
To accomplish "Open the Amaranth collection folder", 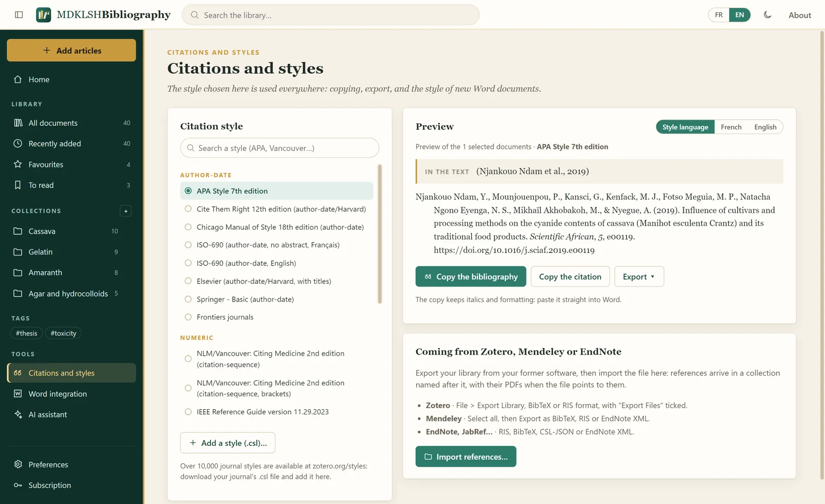I will [71, 272].
